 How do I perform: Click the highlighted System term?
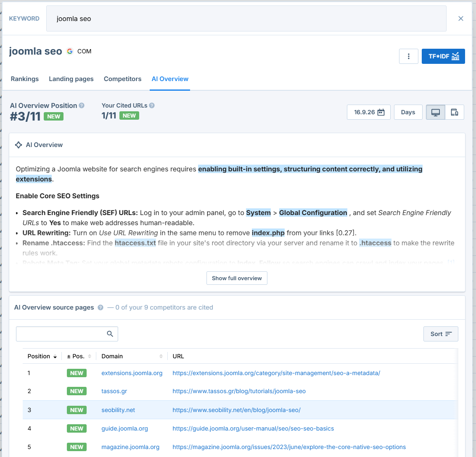point(258,213)
